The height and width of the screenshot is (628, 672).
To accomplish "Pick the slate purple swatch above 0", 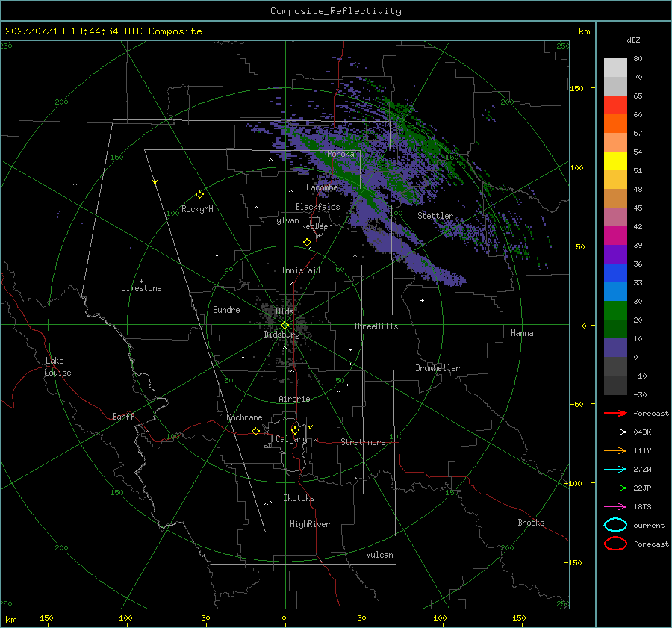I will [615, 348].
